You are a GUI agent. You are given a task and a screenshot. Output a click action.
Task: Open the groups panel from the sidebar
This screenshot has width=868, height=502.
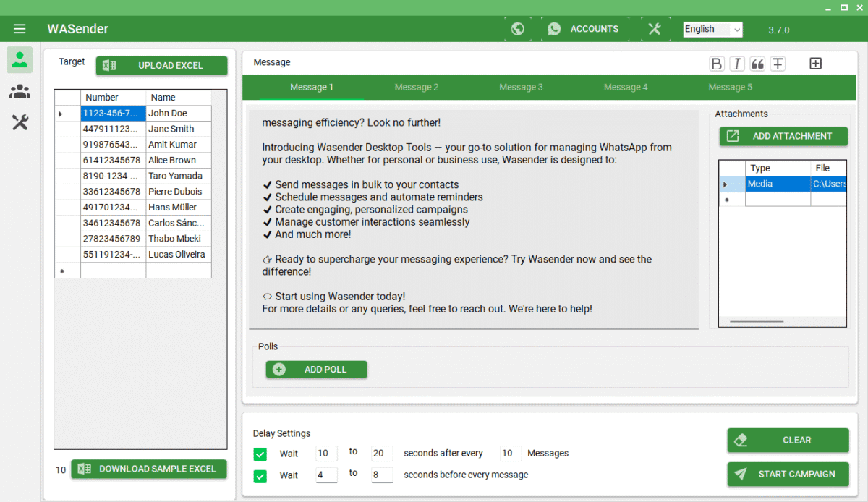[19, 91]
